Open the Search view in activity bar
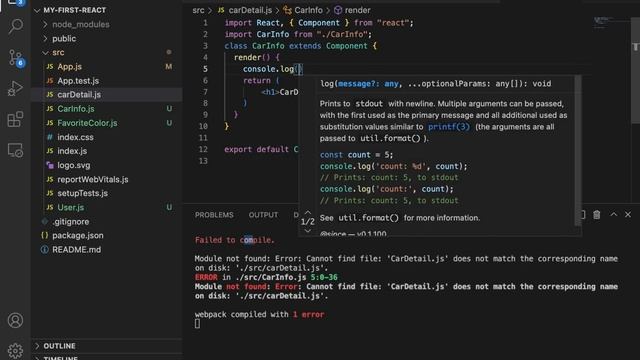640x360 pixels. (x=16, y=27)
